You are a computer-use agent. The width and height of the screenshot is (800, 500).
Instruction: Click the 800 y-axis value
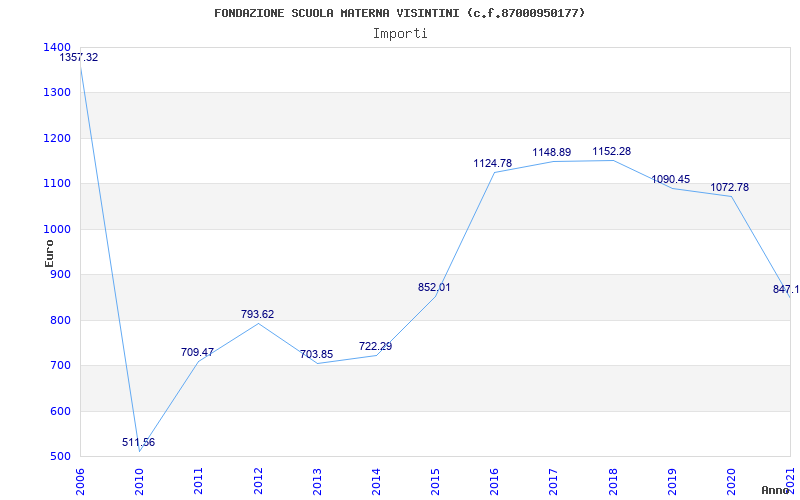60,320
